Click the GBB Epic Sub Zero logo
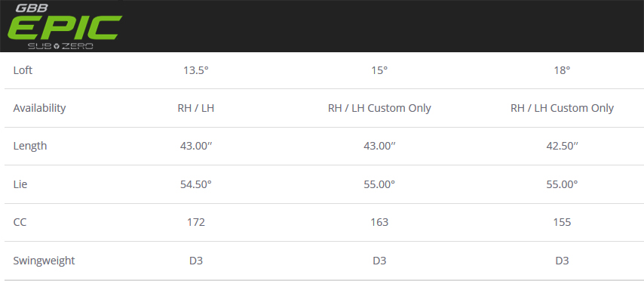 point(65,26)
